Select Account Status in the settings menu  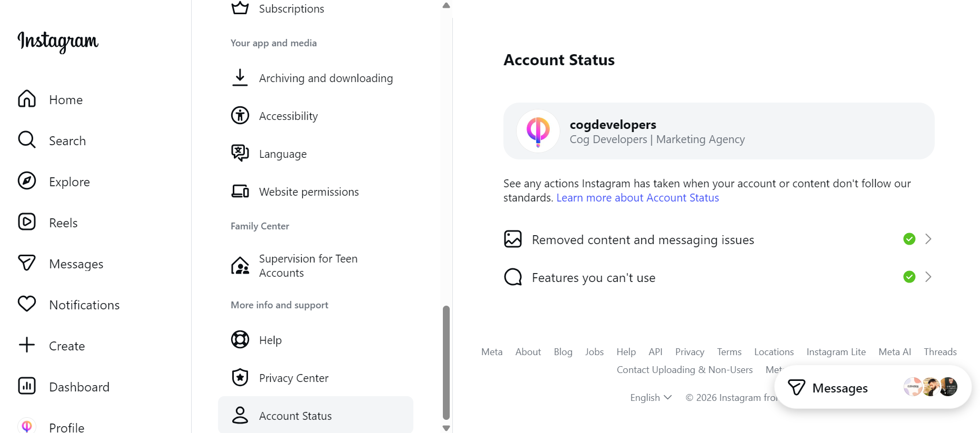295,415
